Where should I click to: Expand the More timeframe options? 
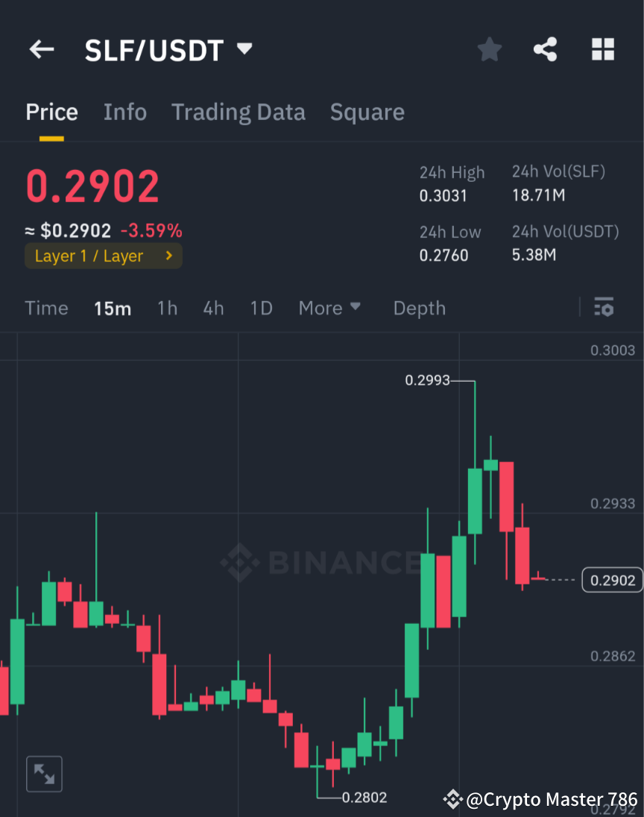pyautogui.click(x=329, y=307)
